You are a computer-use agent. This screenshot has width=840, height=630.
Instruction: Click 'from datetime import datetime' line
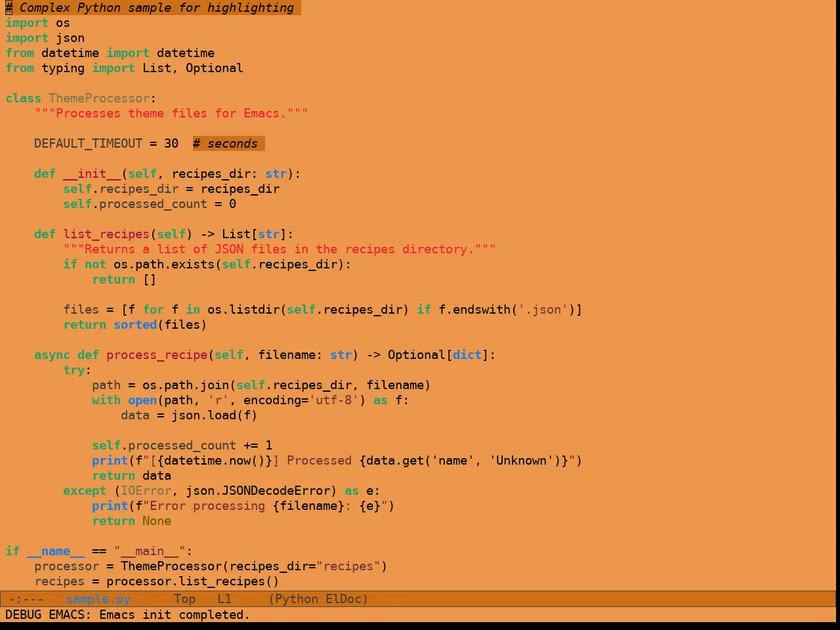click(110, 53)
